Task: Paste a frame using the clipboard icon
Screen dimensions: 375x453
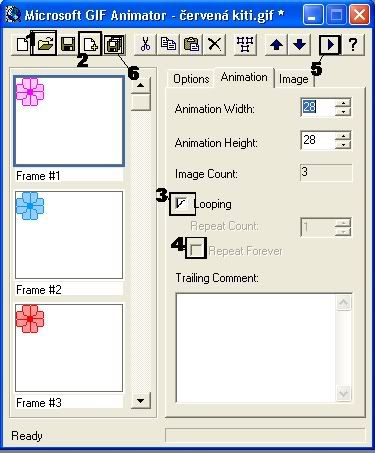Action: click(x=191, y=44)
